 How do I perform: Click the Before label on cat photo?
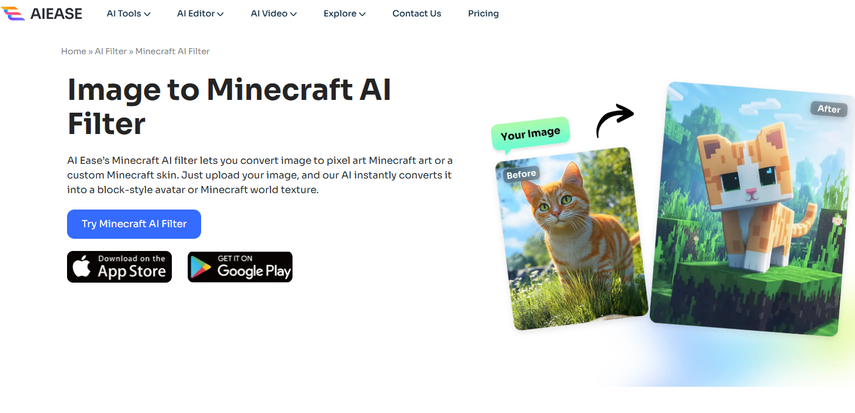click(521, 175)
